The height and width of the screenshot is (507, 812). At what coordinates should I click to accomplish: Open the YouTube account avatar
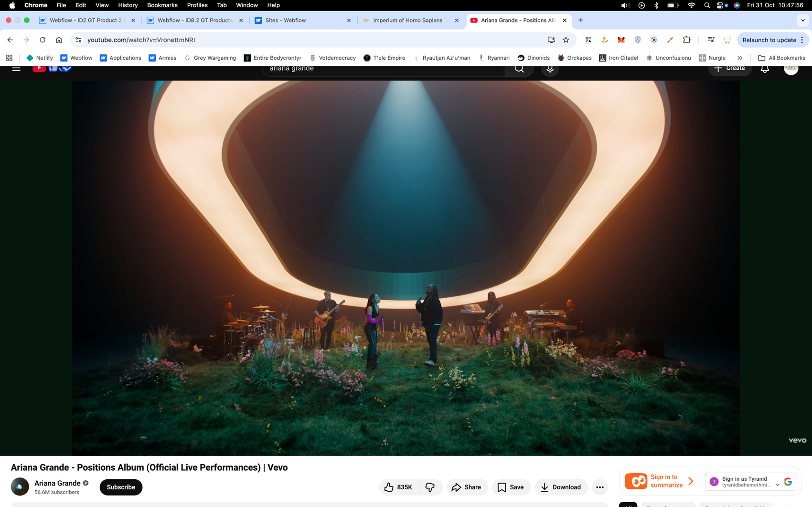tap(791, 68)
